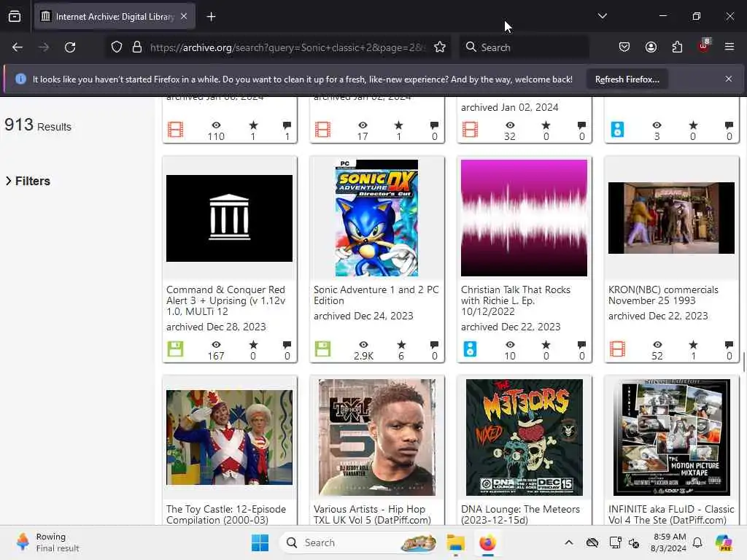
Task: Open the Firefox account icon
Action: (651, 47)
